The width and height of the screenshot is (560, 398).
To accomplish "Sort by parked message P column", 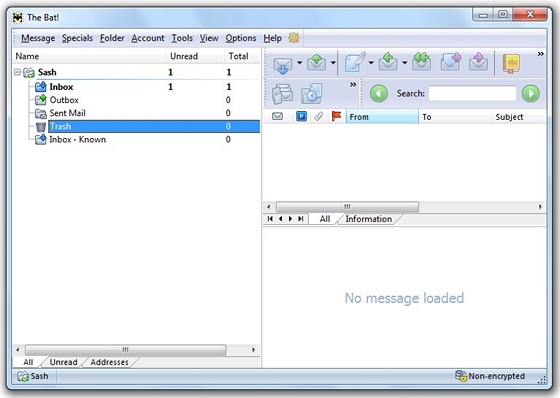I will click(301, 116).
